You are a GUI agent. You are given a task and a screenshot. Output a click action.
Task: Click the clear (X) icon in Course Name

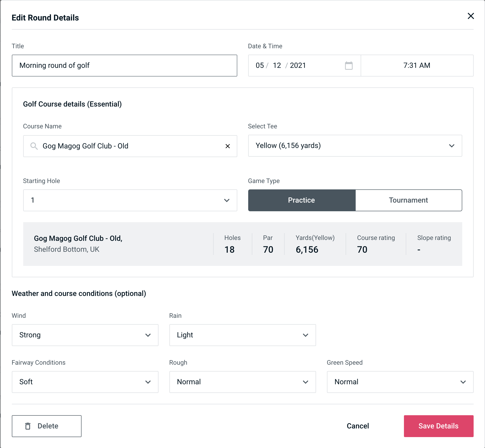(228, 146)
